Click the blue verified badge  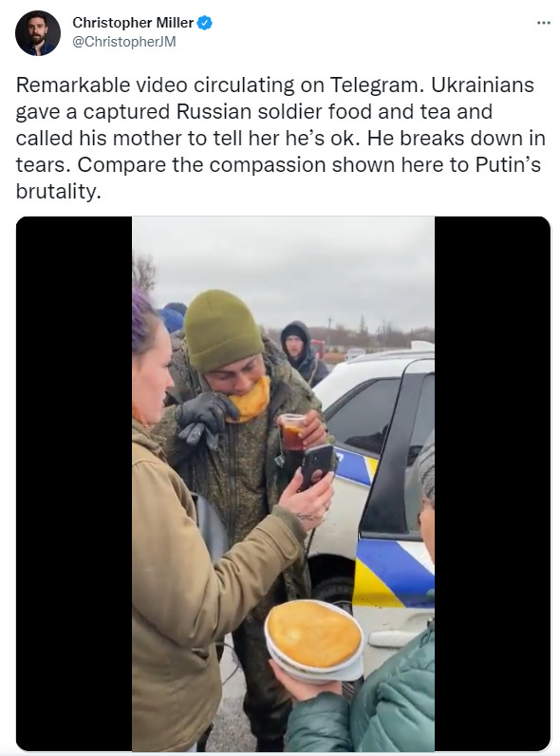(205, 23)
